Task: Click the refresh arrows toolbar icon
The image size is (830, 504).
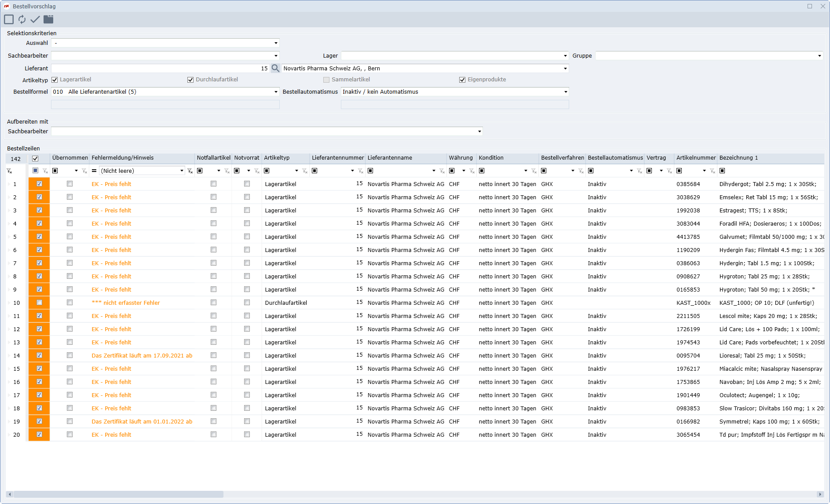Action: pos(22,19)
